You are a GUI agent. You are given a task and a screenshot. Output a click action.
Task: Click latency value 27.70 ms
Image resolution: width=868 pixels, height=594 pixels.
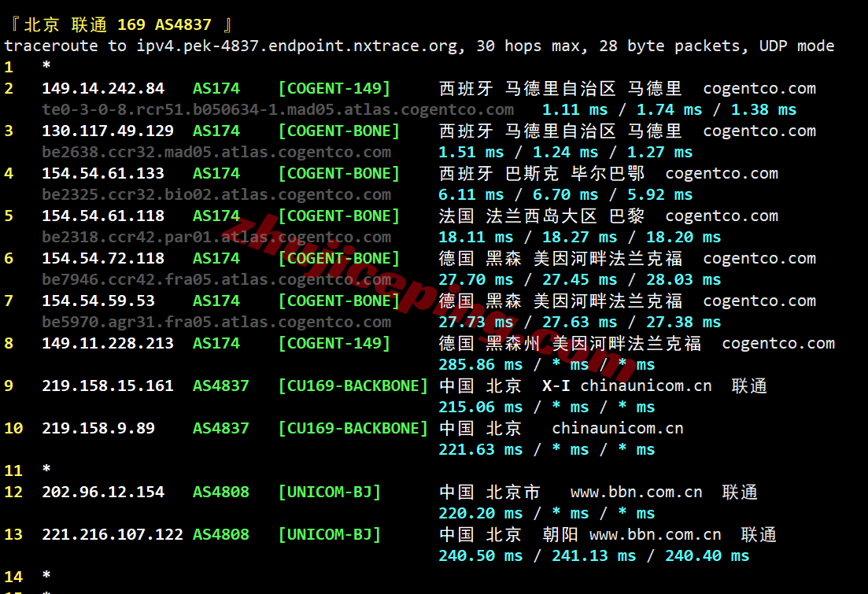[x=476, y=279]
